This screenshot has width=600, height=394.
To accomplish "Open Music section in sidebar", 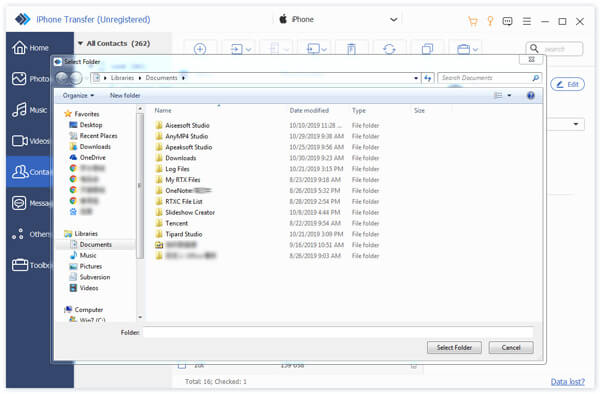I will (30, 110).
